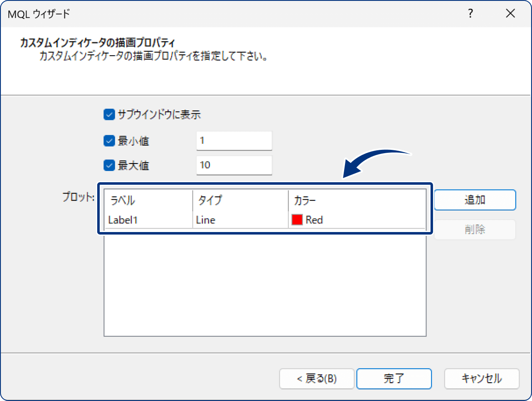Image resolution: width=532 pixels, height=401 pixels.
Task: Click the 削除 button
Action: pos(475,230)
